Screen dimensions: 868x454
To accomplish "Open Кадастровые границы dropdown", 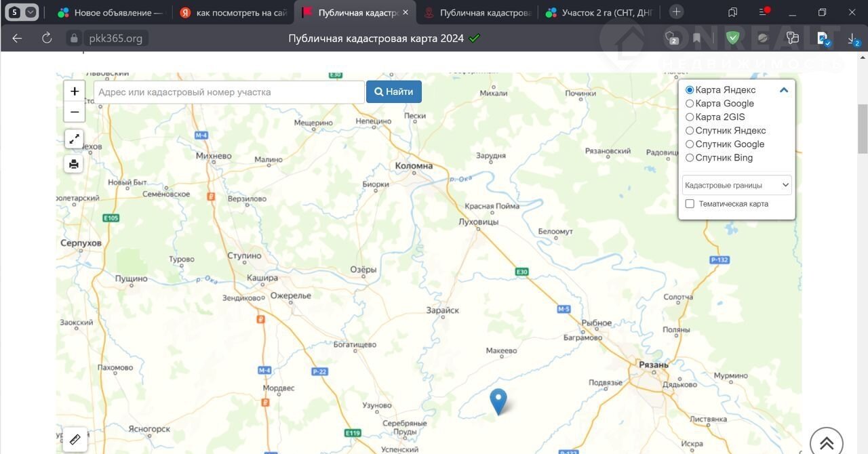I will tap(736, 185).
